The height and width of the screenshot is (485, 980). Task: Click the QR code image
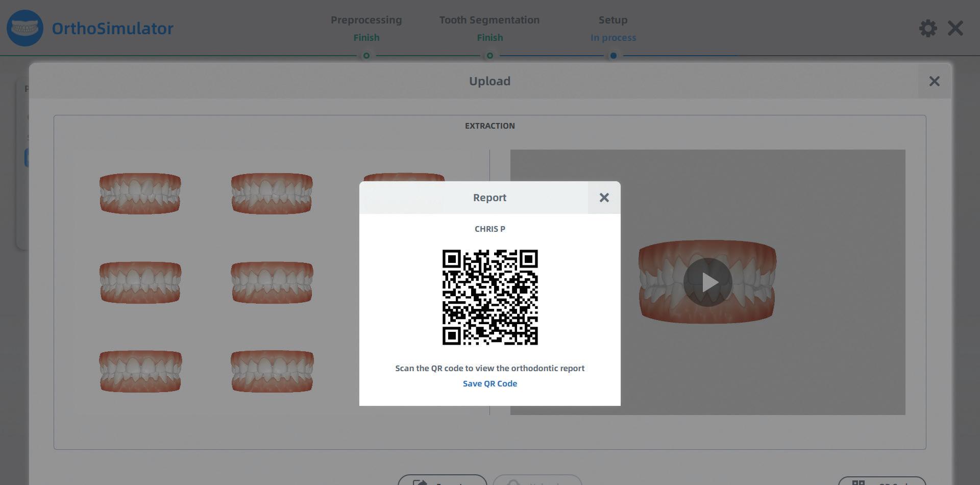[x=490, y=297]
